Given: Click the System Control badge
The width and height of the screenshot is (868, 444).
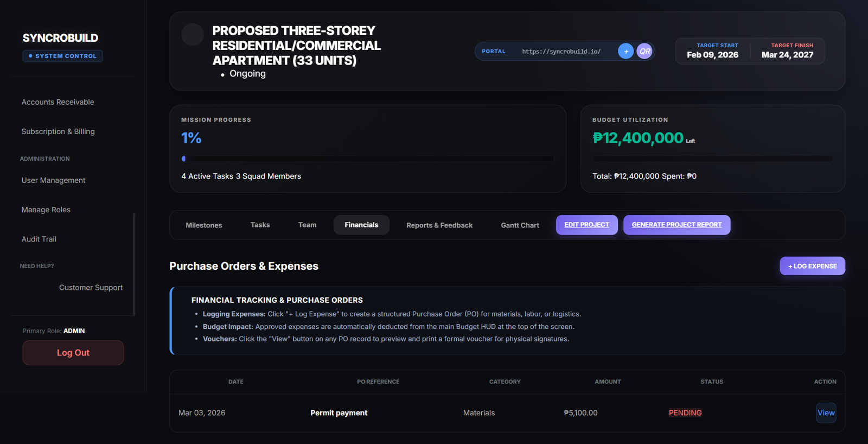Looking at the screenshot, I should [x=63, y=56].
